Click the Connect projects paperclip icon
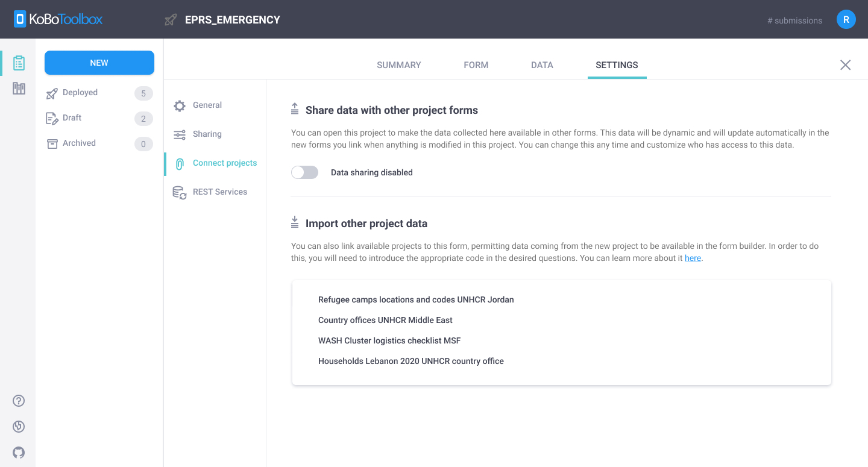This screenshot has width=868, height=467. [x=179, y=163]
